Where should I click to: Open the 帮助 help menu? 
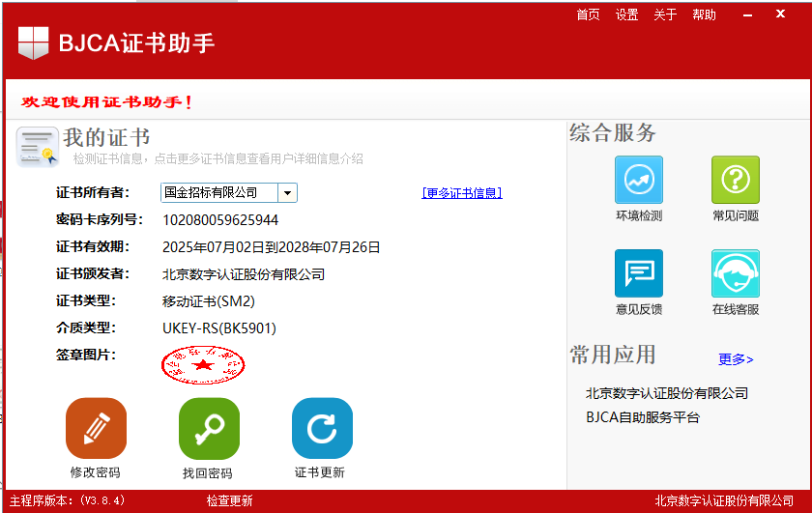(704, 14)
